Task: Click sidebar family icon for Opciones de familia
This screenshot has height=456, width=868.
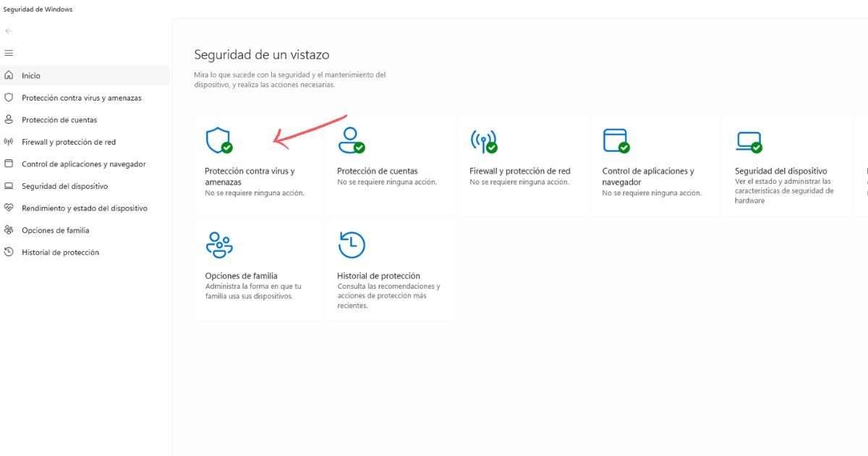Action: tap(9, 230)
